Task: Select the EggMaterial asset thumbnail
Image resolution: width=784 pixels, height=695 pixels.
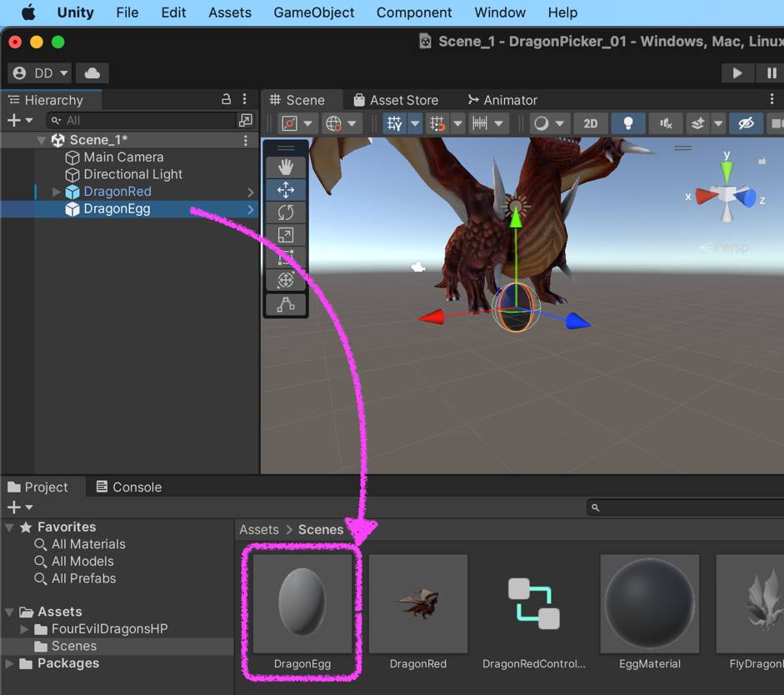Action: (650, 604)
